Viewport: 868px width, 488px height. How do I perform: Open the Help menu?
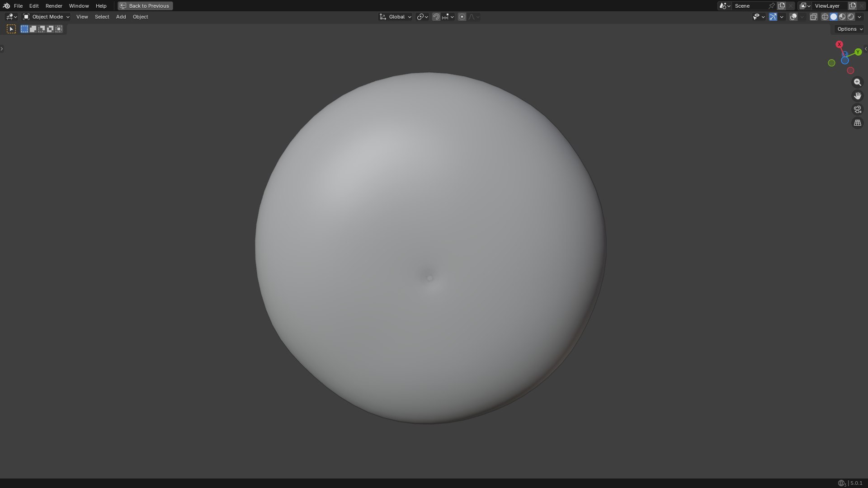(101, 6)
